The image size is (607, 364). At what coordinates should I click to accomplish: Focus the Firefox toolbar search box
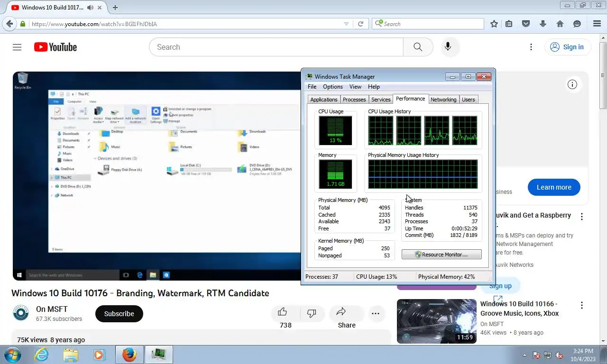tap(428, 24)
